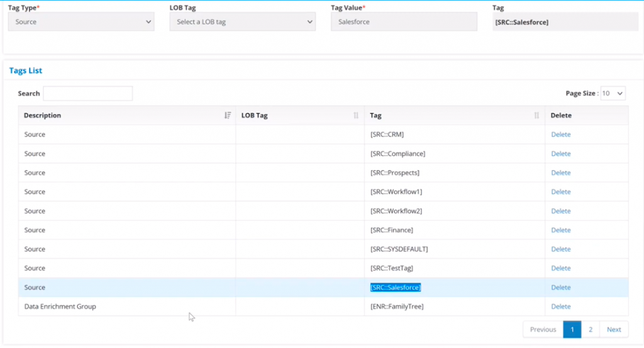
Task: Focus the Search text box
Action: (x=87, y=94)
